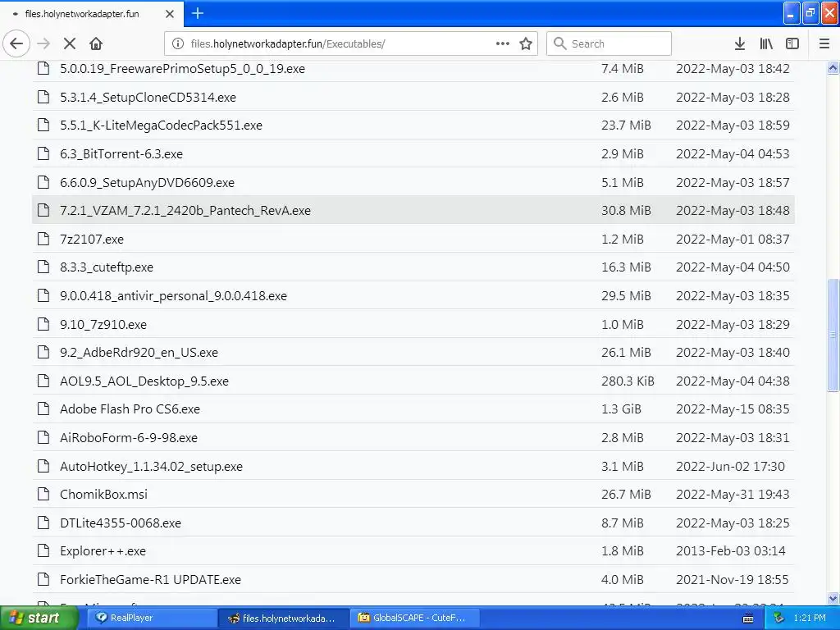Open 9.10_7z910.exe link
The width and height of the screenshot is (840, 630).
(x=103, y=324)
